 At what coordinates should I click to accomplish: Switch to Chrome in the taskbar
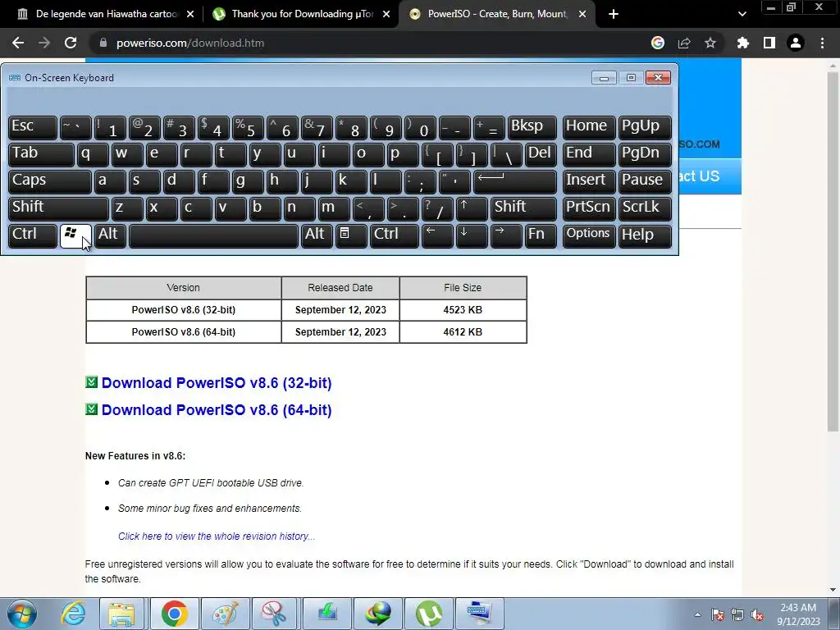tap(174, 614)
